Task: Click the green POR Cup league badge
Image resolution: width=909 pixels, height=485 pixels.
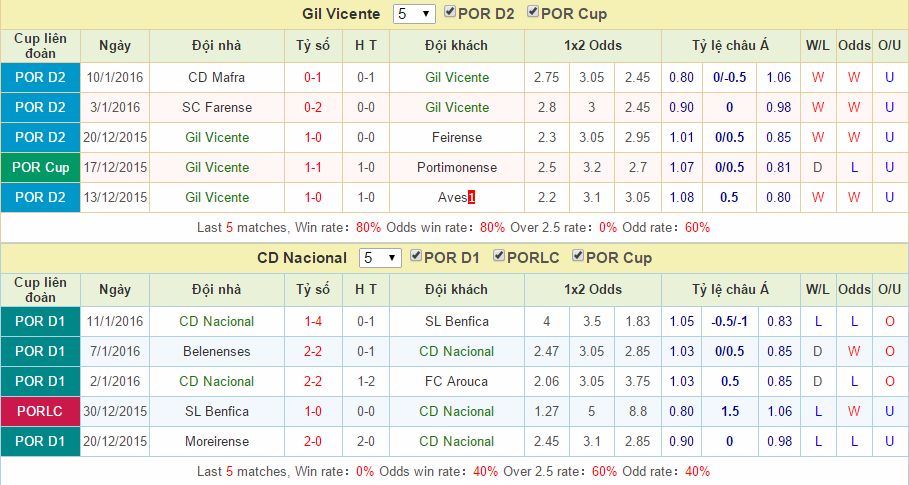Action: [x=41, y=167]
